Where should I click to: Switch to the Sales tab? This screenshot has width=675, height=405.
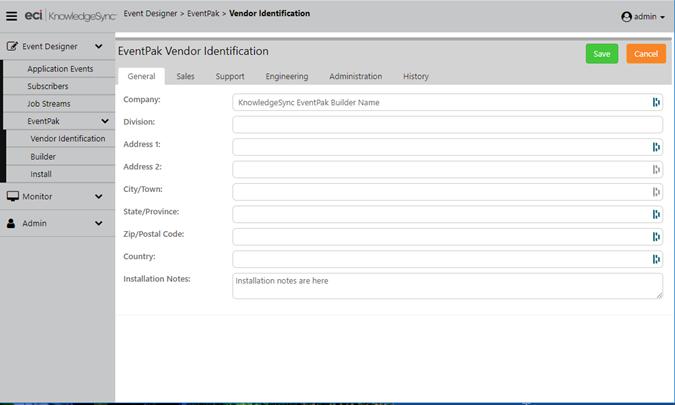pos(185,76)
